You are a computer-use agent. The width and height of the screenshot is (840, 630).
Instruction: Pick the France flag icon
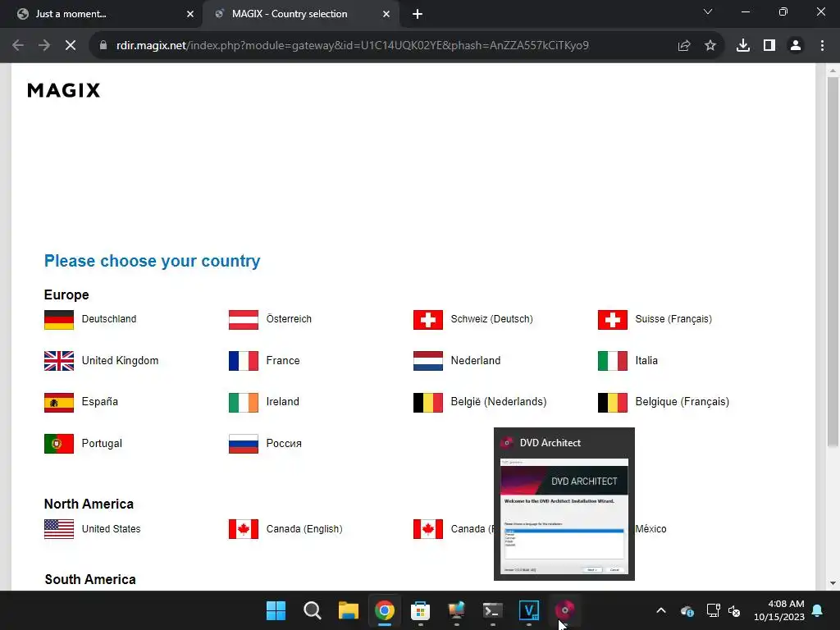pyautogui.click(x=243, y=361)
